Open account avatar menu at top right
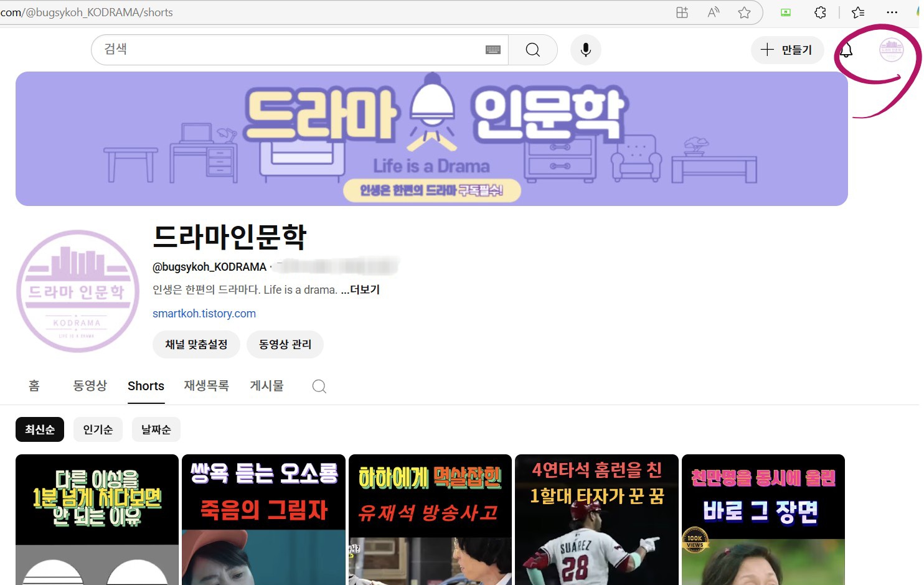924x585 pixels. [x=891, y=50]
